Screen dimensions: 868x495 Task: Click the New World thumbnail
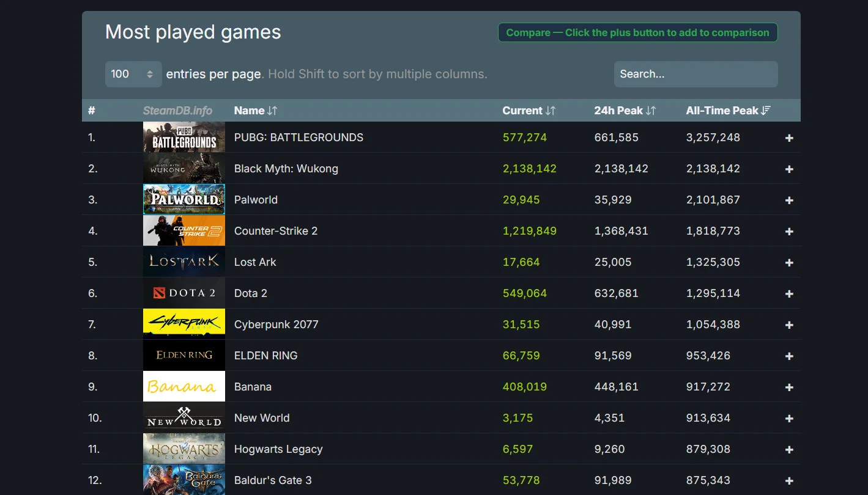pyautogui.click(x=184, y=417)
